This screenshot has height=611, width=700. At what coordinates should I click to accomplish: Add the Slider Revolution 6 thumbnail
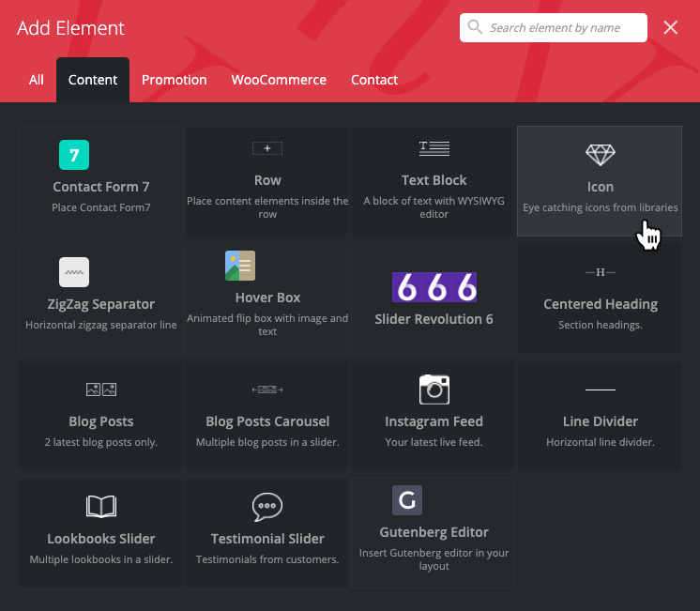click(x=434, y=287)
